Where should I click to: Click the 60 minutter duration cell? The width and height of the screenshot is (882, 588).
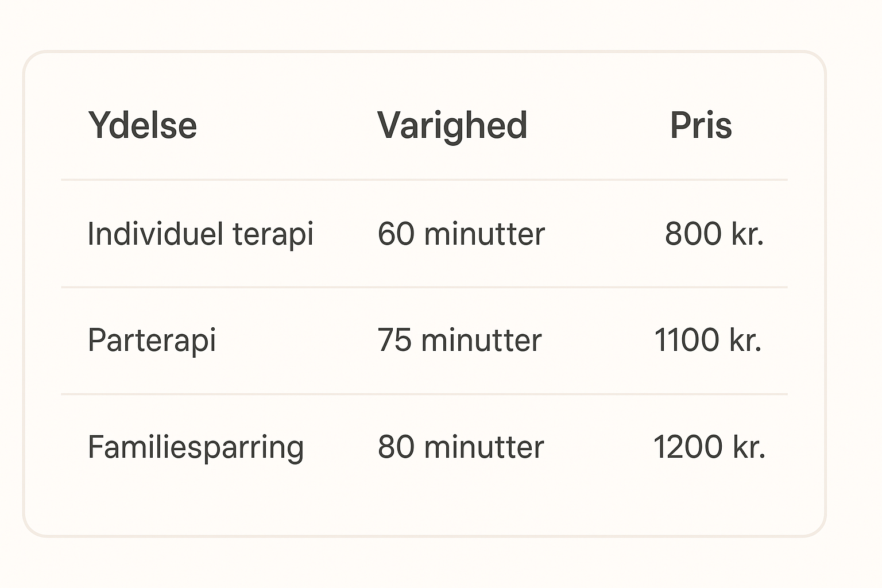coord(461,234)
